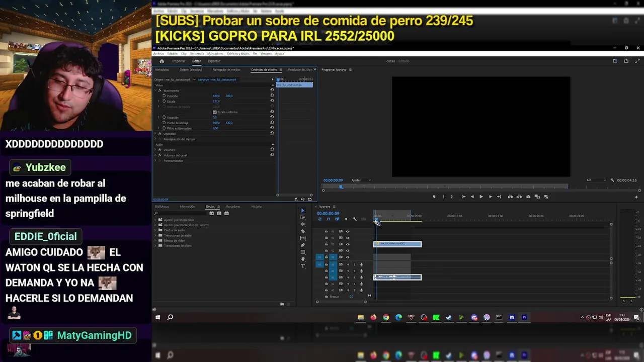Toggle timeline snapping magnet icon
The image size is (644, 362).
tap(328, 219)
